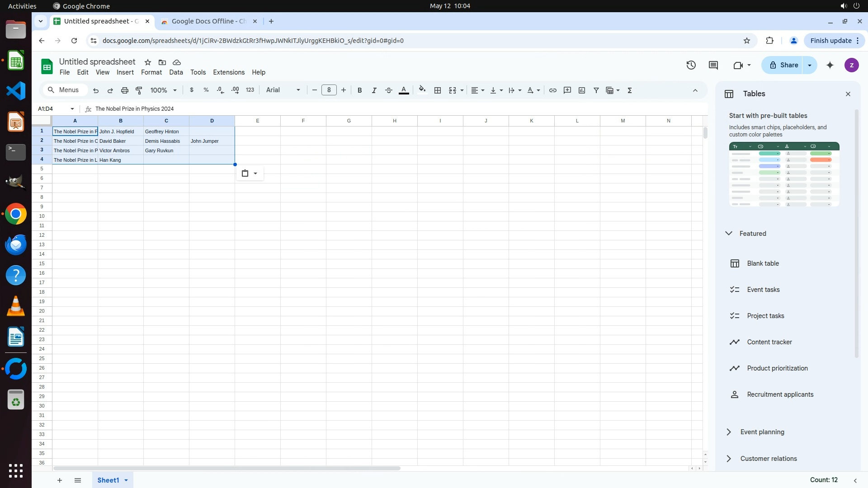Open the Arial font dropdown
The image size is (868, 488).
pyautogui.click(x=283, y=90)
